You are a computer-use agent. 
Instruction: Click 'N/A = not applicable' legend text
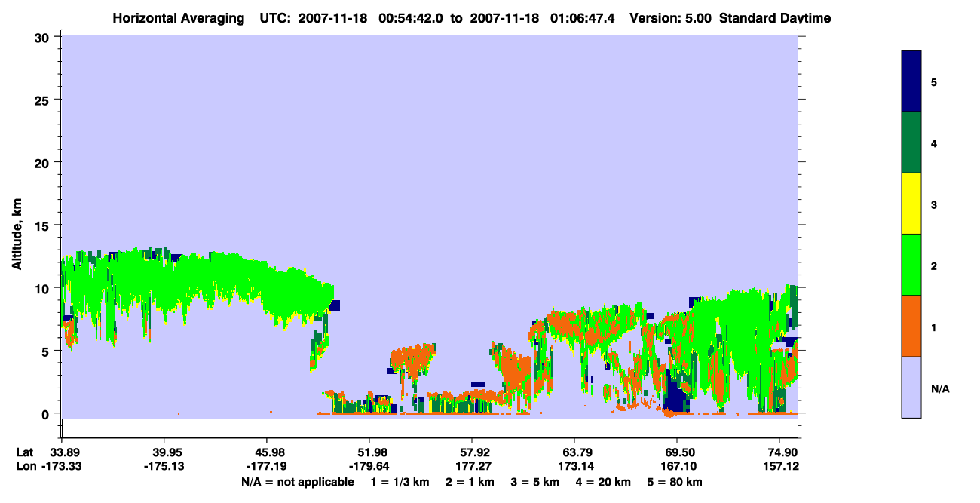[297, 482]
